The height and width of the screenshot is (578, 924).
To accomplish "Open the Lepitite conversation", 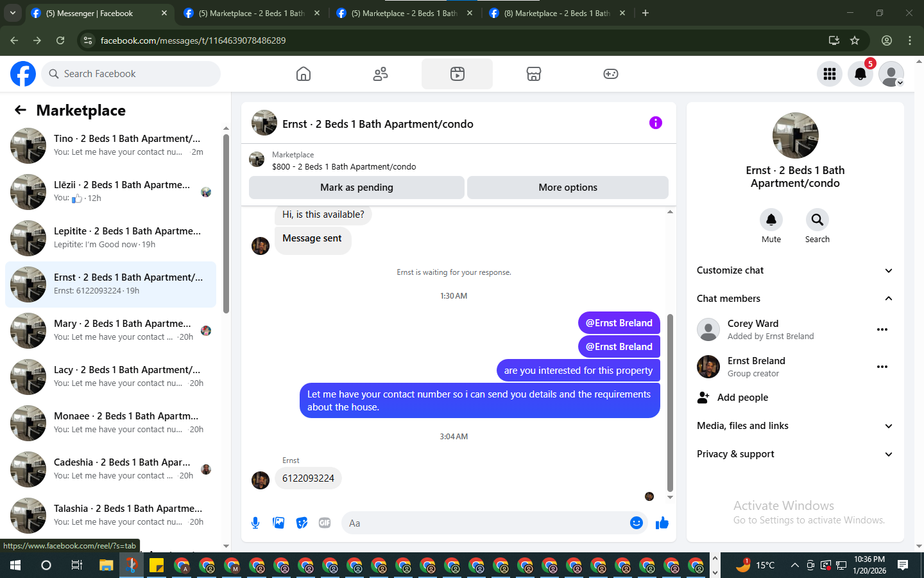I will (110, 238).
